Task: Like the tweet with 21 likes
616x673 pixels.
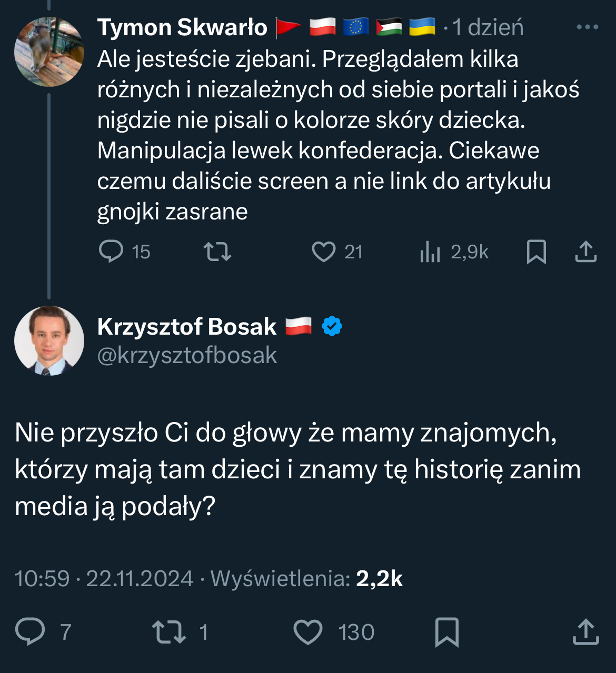Action: click(x=323, y=252)
